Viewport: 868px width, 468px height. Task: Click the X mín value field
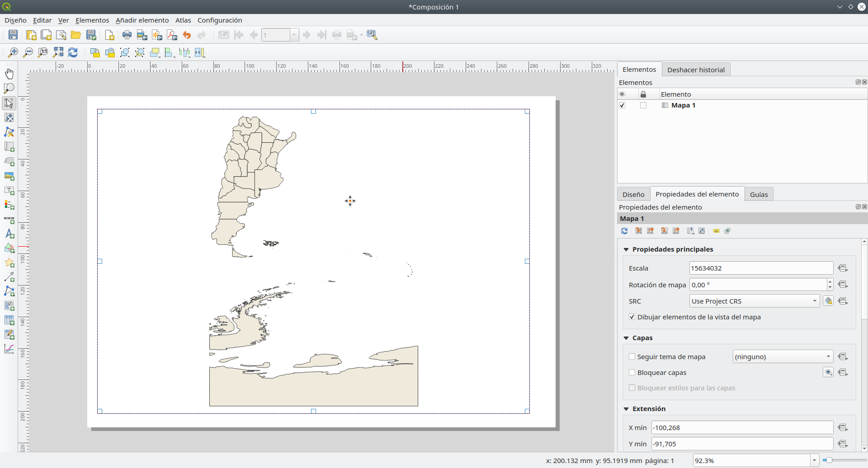click(742, 427)
